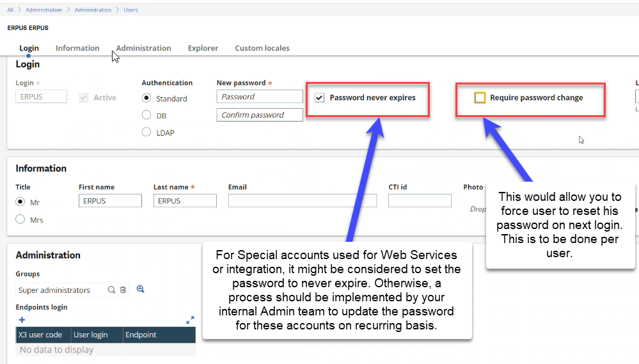Enable the Require password change checkbox
Screen dimensions: 639x364
pos(480,98)
